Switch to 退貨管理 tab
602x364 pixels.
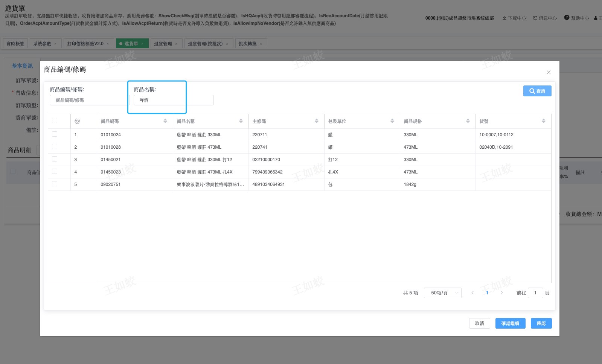(163, 44)
